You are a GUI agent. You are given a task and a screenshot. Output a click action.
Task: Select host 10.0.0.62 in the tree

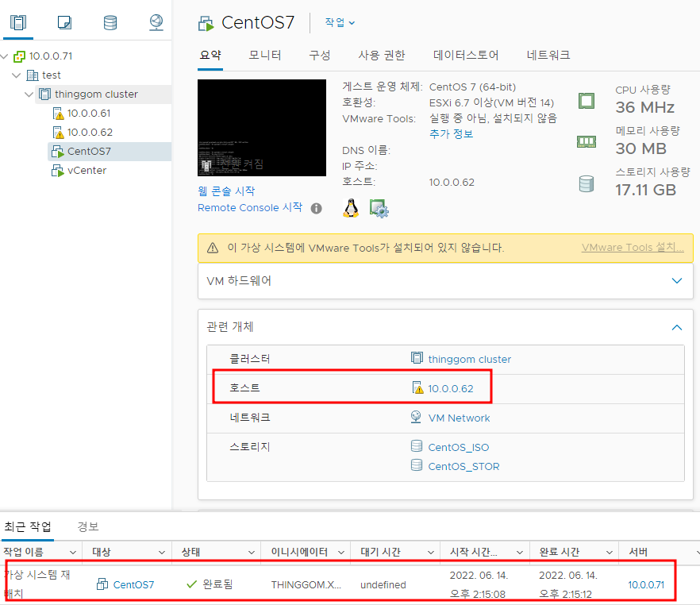click(x=90, y=133)
